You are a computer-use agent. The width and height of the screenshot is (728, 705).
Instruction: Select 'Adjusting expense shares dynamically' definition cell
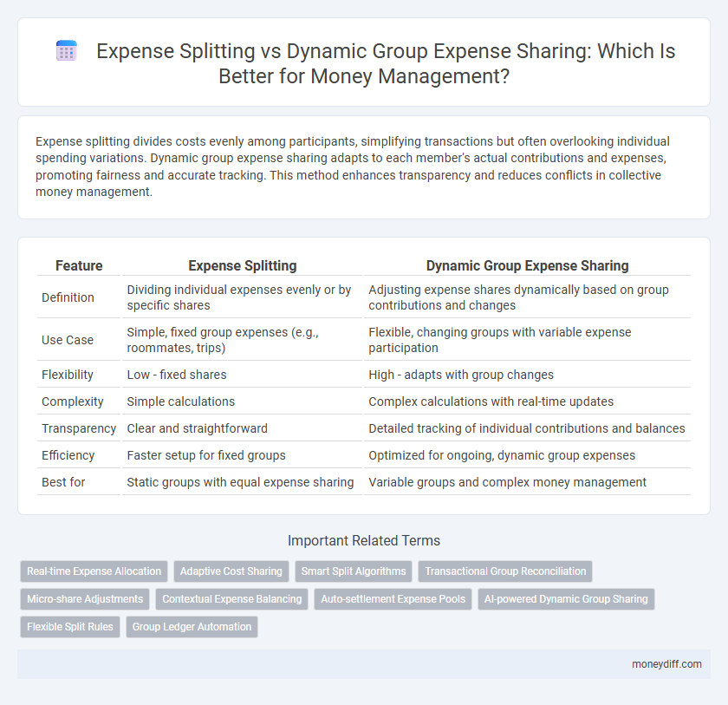(528, 297)
